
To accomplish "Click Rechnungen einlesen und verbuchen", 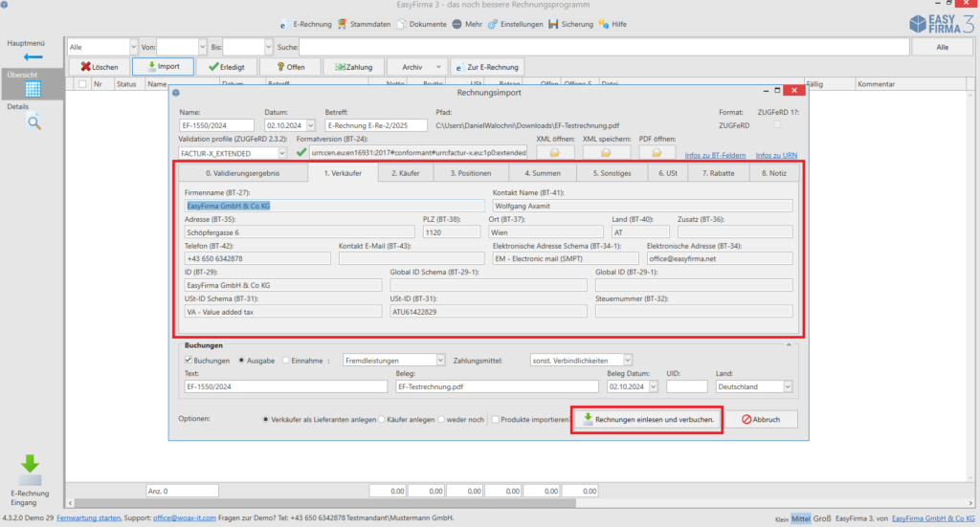I will pyautogui.click(x=647, y=420).
